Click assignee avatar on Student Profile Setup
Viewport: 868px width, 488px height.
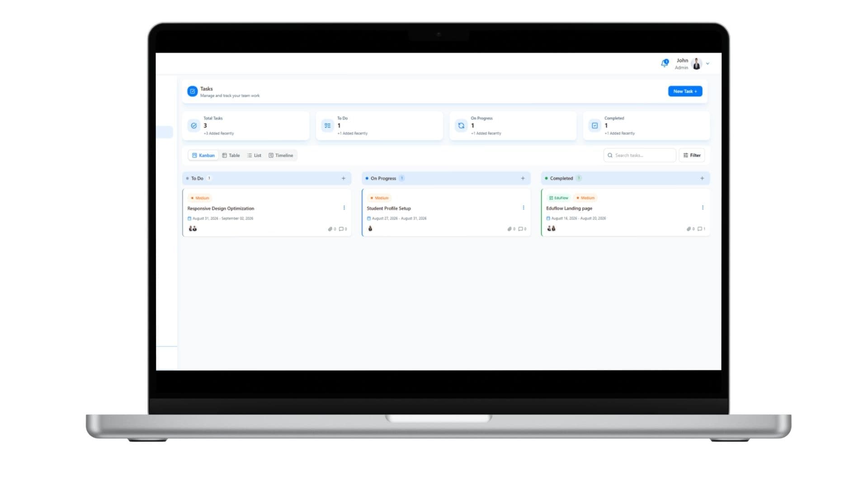pyautogui.click(x=370, y=229)
